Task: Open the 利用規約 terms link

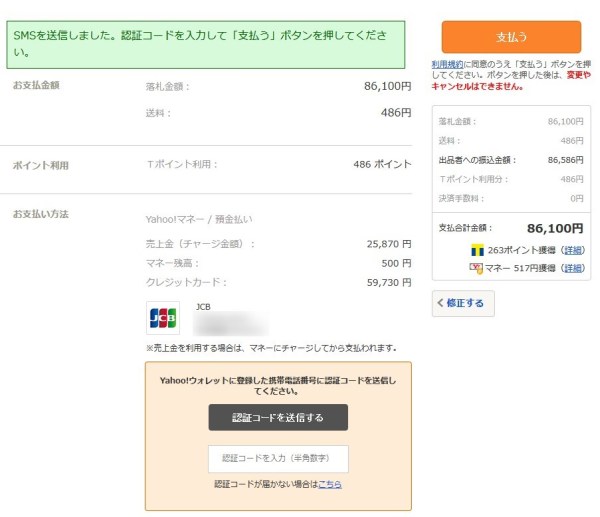Action: 446,64
